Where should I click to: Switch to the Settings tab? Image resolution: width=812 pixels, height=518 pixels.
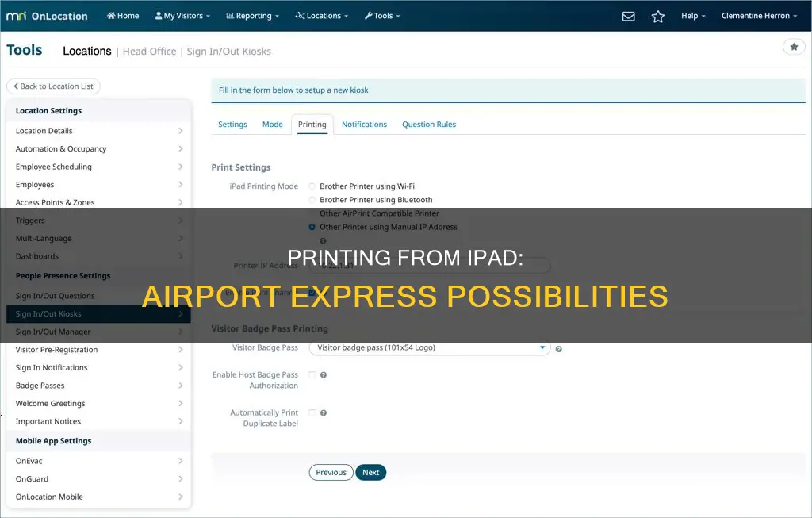[232, 125]
